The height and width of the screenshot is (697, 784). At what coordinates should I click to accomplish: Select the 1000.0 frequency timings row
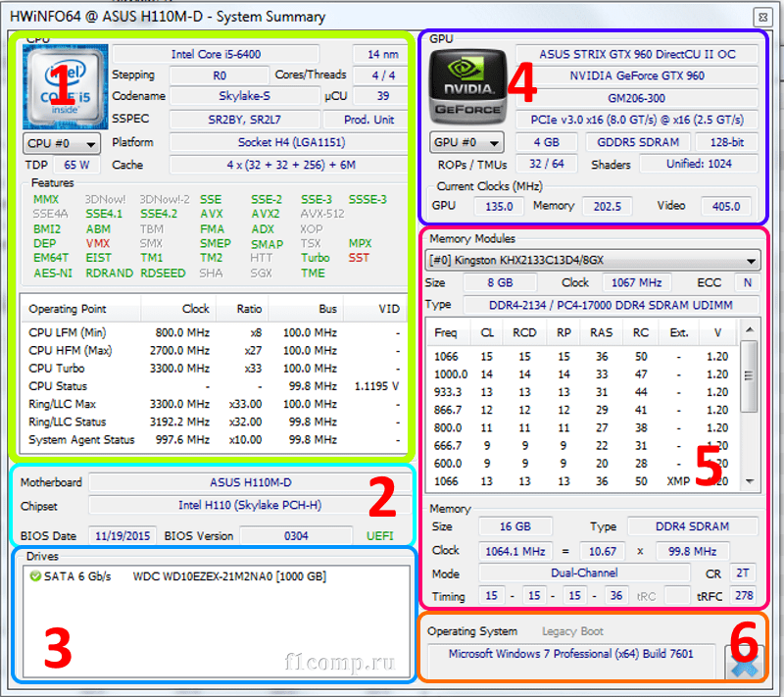[x=581, y=374]
